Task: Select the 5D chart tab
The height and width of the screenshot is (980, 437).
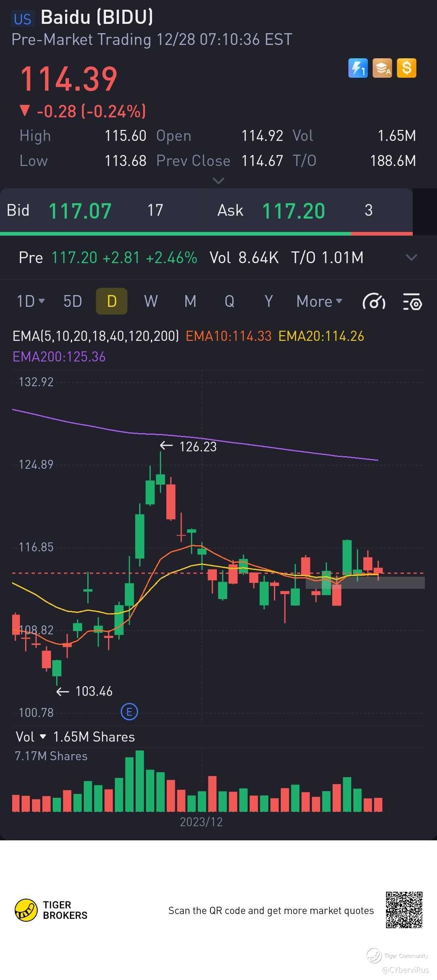Action: click(x=73, y=302)
